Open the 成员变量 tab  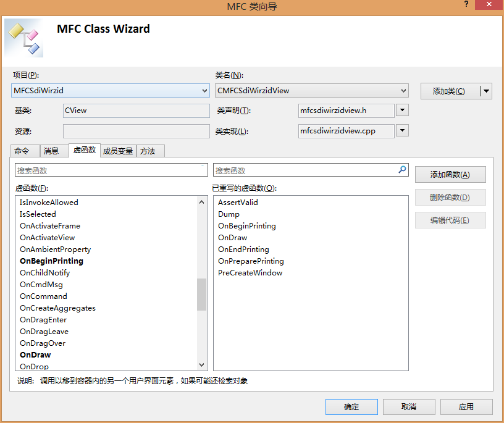(x=118, y=151)
